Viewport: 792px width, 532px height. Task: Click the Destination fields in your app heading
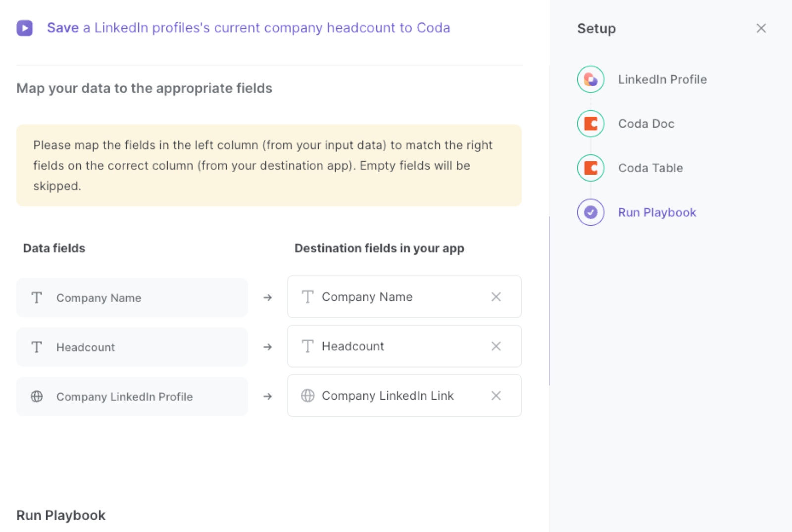(379, 248)
